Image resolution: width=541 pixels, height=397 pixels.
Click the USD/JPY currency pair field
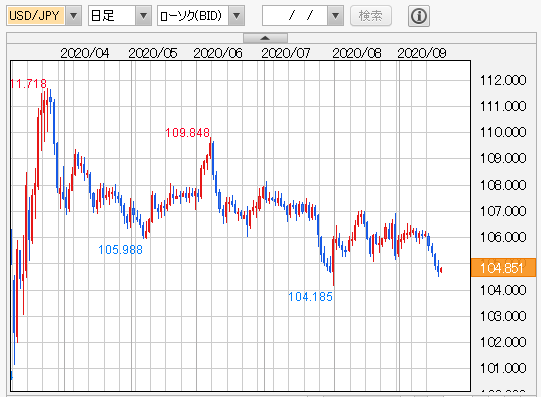[x=36, y=16]
